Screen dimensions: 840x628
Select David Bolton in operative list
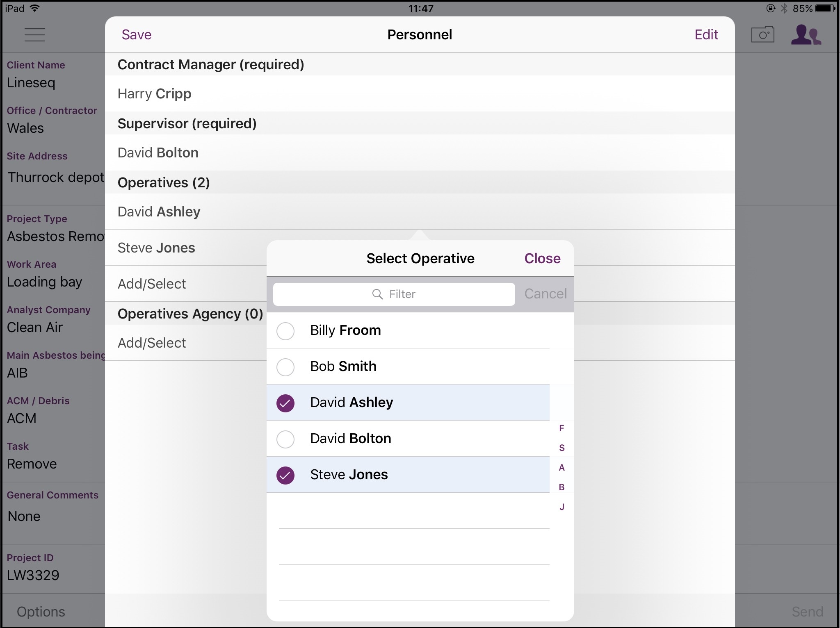point(350,439)
